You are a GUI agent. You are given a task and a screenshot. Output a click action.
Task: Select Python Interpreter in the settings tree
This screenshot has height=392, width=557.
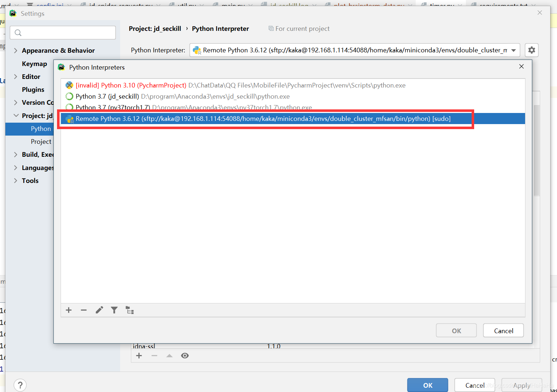(30, 129)
